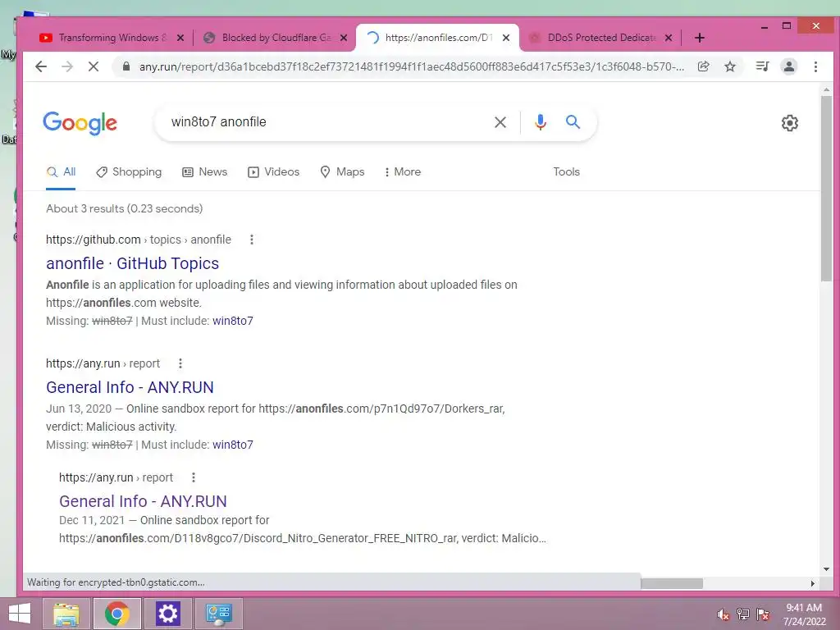The height and width of the screenshot is (630, 840).
Task: Select the All results filter
Action: (x=61, y=172)
